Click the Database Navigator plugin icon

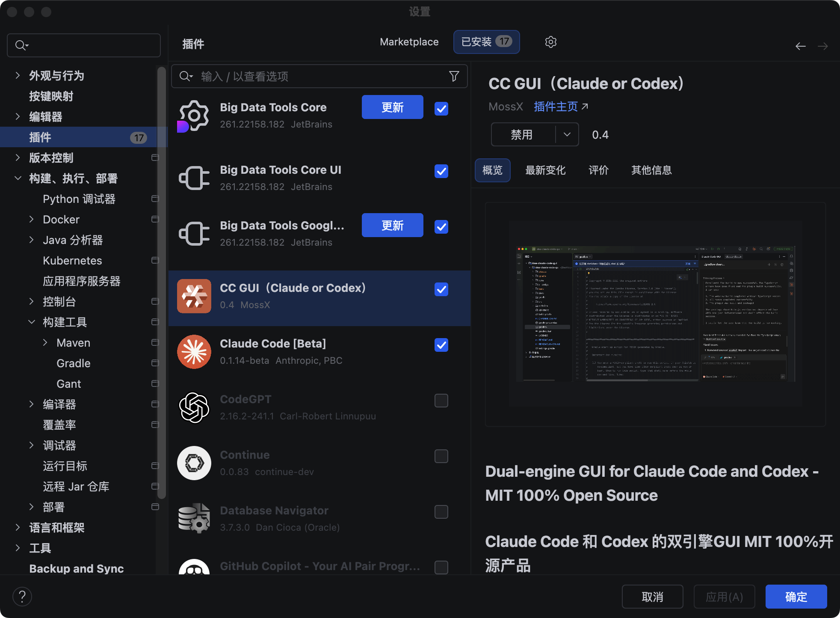(194, 518)
